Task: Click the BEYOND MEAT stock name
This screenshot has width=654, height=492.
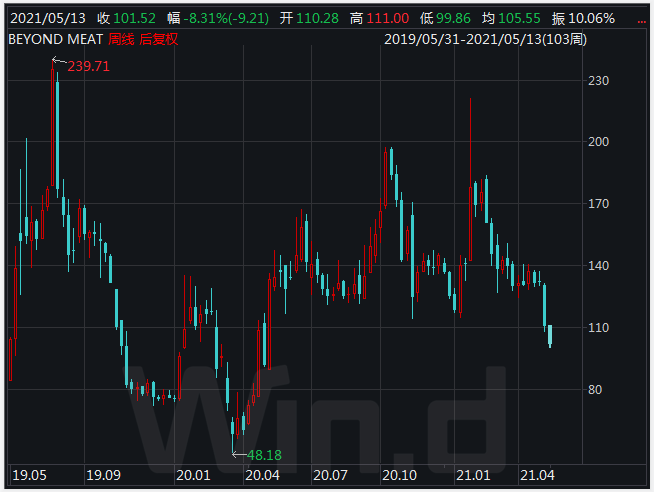Action: coord(55,39)
